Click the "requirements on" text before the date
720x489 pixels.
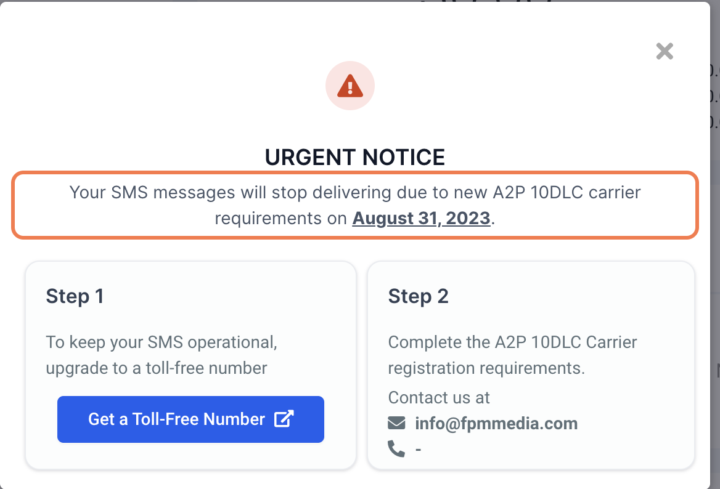click(x=281, y=218)
